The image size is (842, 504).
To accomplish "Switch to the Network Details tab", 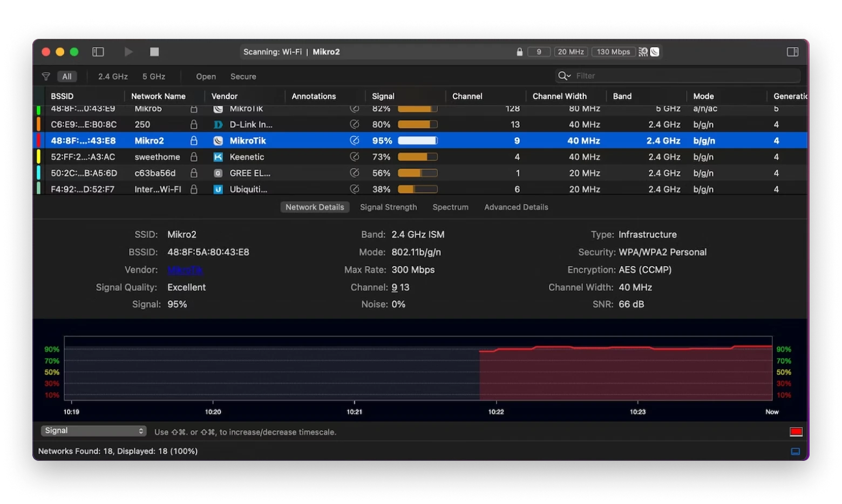I will (315, 207).
